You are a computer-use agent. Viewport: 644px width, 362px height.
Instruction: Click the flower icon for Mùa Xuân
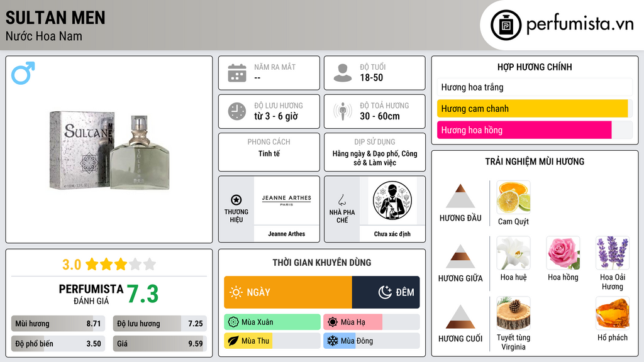pyautogui.click(x=233, y=322)
